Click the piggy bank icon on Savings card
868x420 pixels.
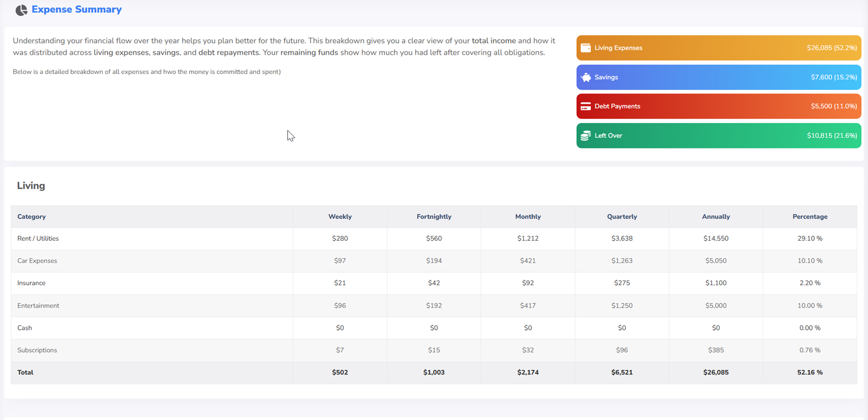pos(586,77)
